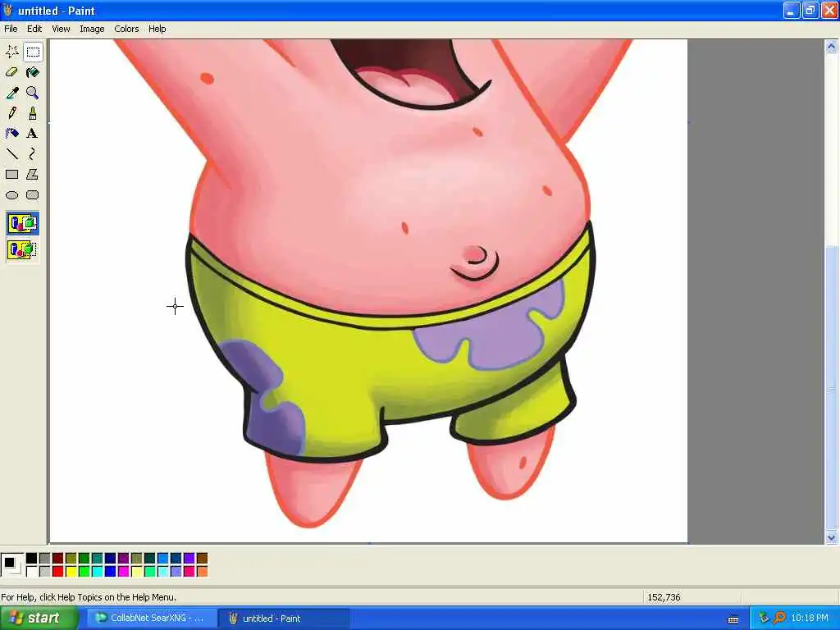This screenshot has height=630, width=840.
Task: Pick the bright yellow color swatch
Action: [71, 572]
